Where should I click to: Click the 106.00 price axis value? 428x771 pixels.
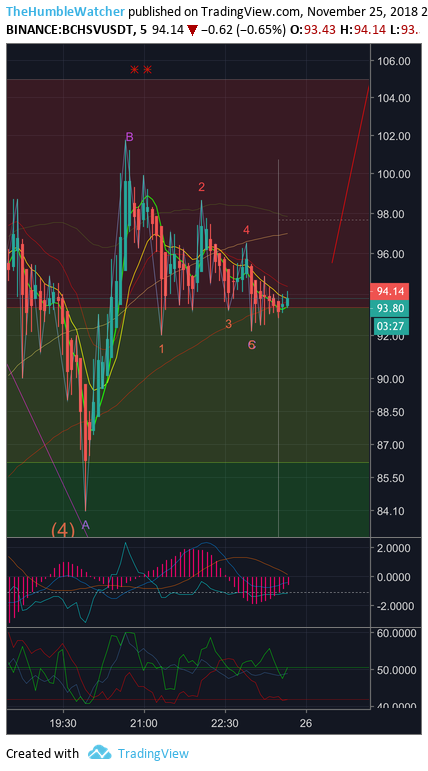pos(395,61)
